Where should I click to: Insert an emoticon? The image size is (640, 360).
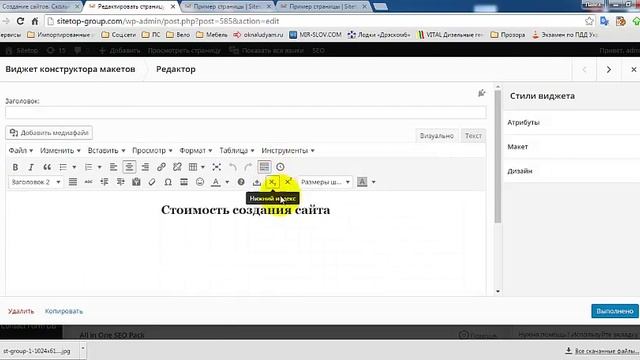pos(200,182)
